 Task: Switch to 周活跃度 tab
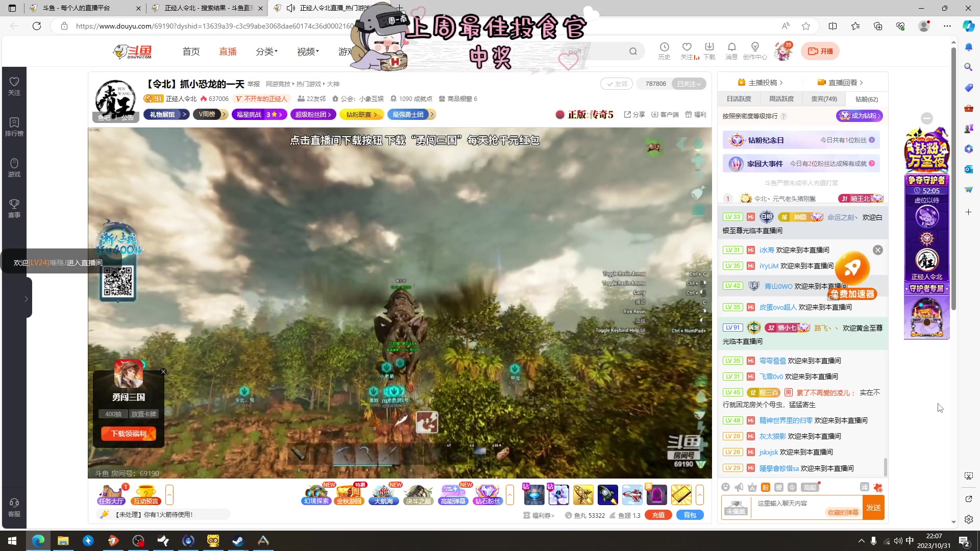click(781, 99)
